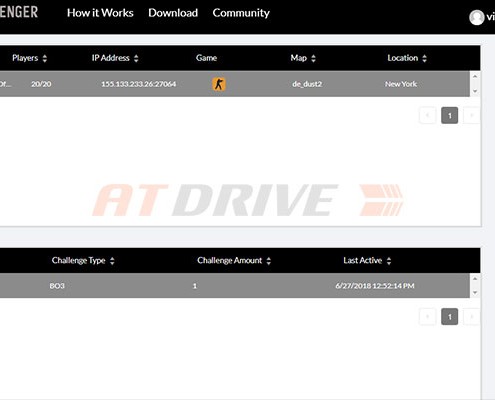495x400 pixels.
Task: Select IP address 155.133.233.26:27064
Action: click(x=139, y=84)
